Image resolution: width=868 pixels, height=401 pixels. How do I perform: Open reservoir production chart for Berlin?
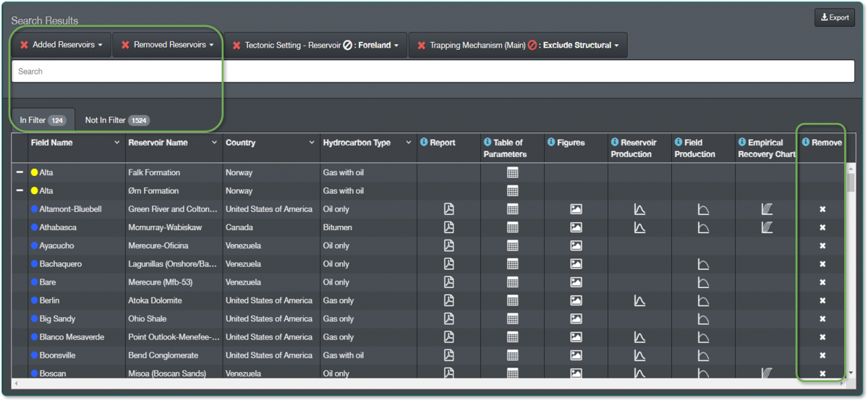pos(639,300)
